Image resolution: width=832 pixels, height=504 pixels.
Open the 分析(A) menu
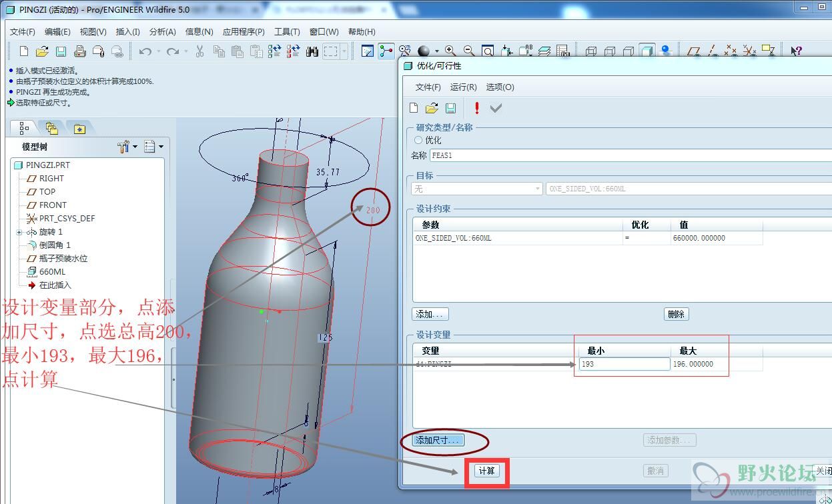(162, 32)
